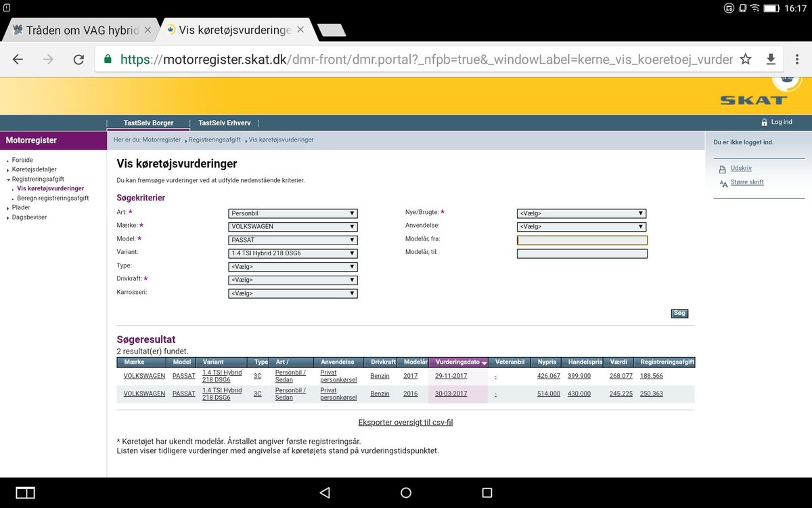Image resolution: width=812 pixels, height=508 pixels.
Task: Open the Nye/Brugte dropdown
Action: [x=581, y=213]
